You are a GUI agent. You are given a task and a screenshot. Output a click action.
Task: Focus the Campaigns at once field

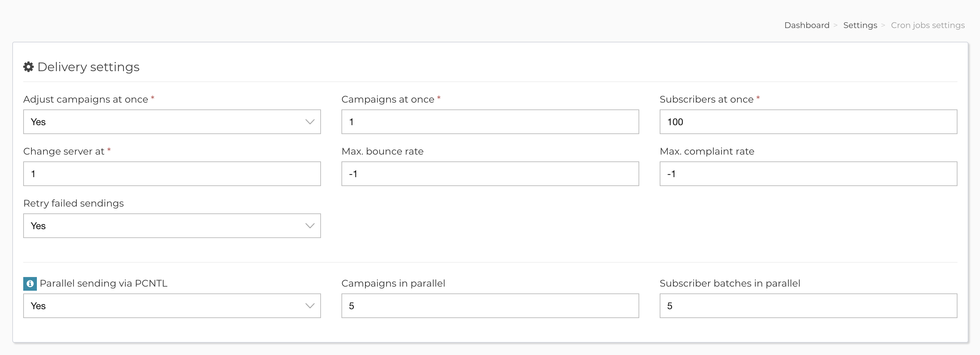(490, 122)
